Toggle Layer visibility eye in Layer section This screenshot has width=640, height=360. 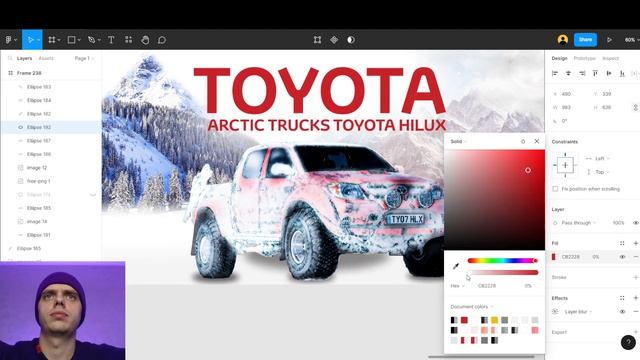coord(636,223)
